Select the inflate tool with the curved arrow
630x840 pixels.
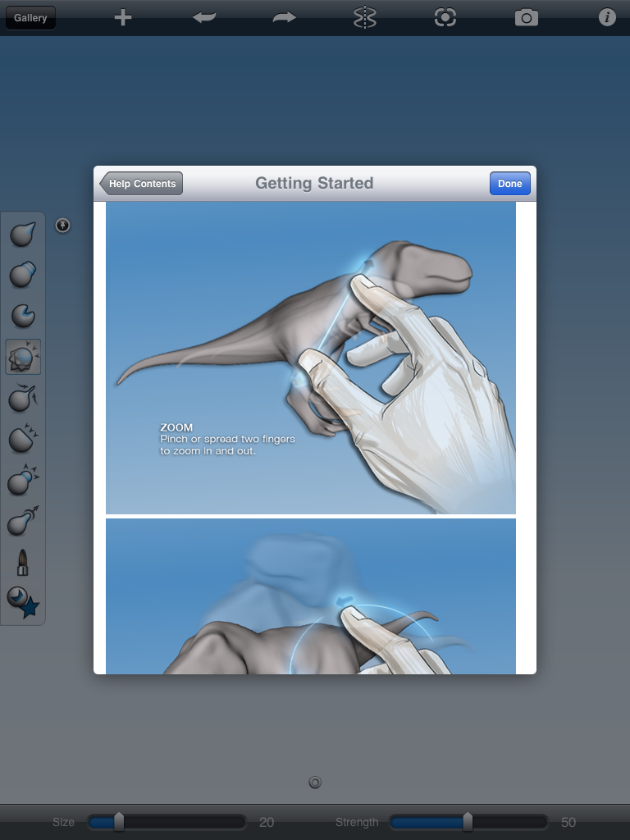coord(22,398)
